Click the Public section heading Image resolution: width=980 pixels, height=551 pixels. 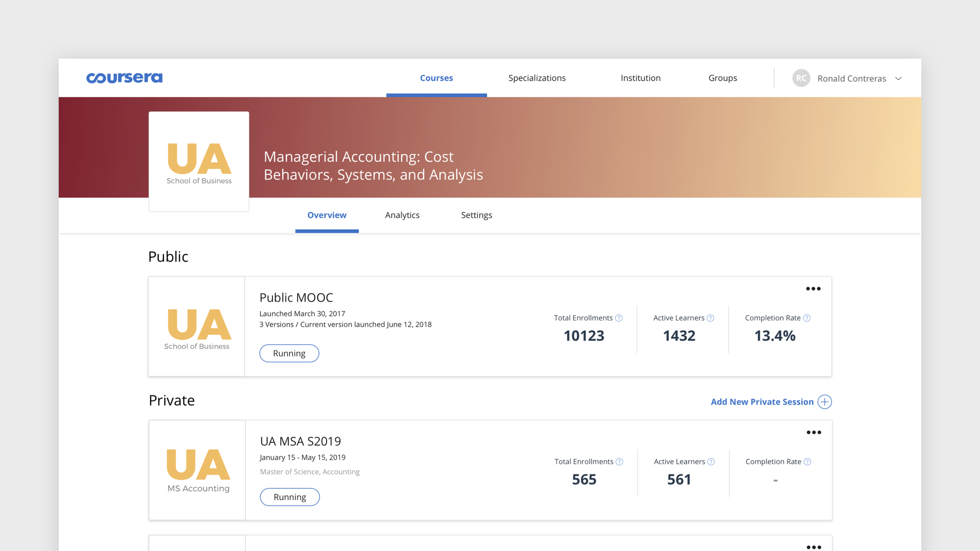coord(168,257)
